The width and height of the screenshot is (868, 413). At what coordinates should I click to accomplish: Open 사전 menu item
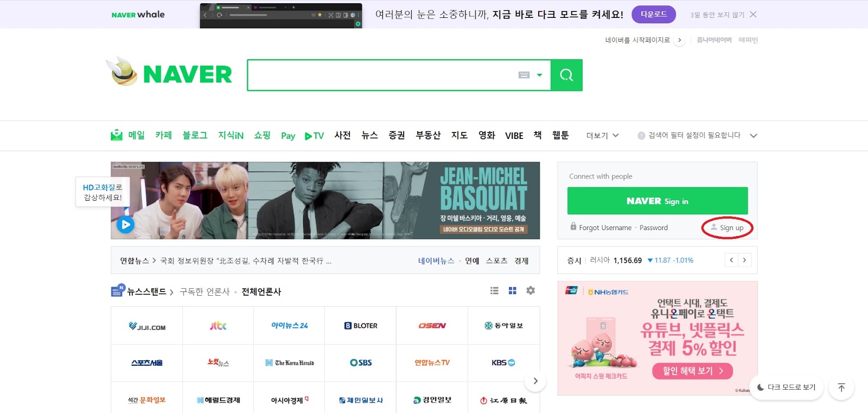[342, 135]
